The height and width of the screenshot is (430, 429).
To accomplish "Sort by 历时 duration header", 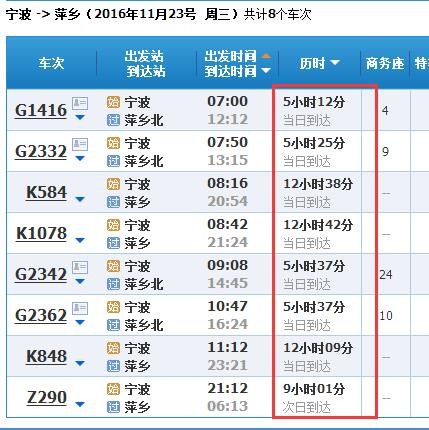I will (319, 63).
